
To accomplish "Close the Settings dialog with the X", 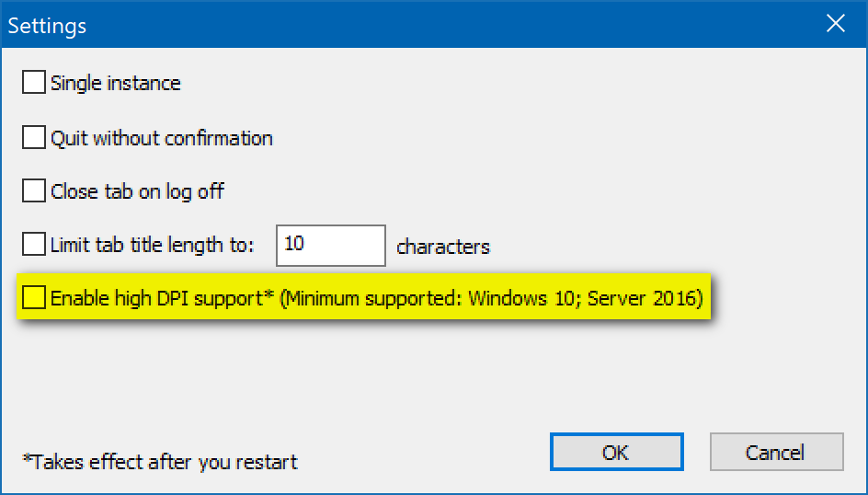I will tap(835, 24).
